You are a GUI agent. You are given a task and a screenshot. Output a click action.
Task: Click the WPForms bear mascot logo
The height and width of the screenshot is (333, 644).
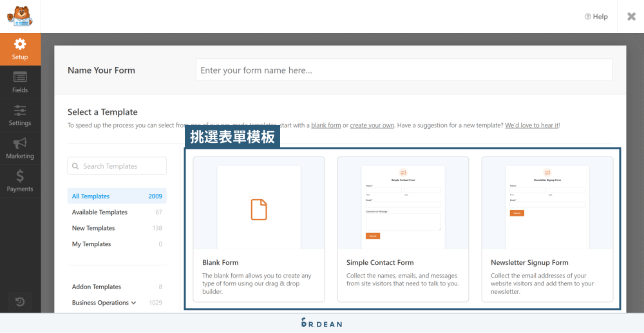[20, 16]
